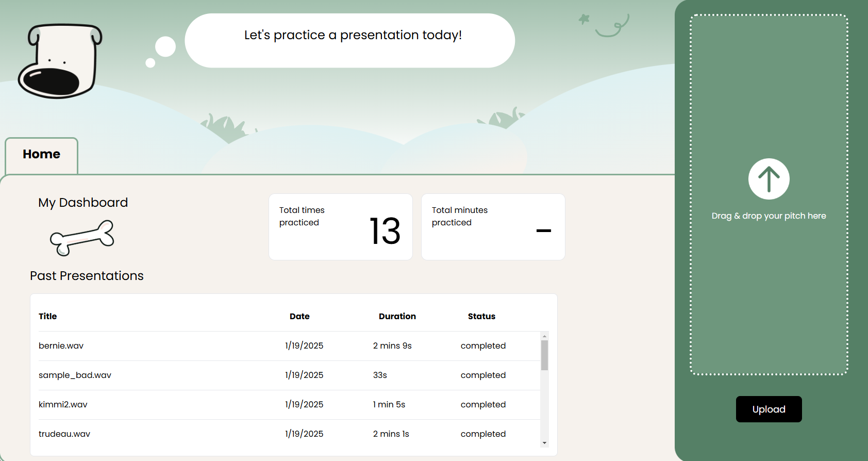
Task: Open the kimmi2.wav presentation
Action: [x=63, y=404]
